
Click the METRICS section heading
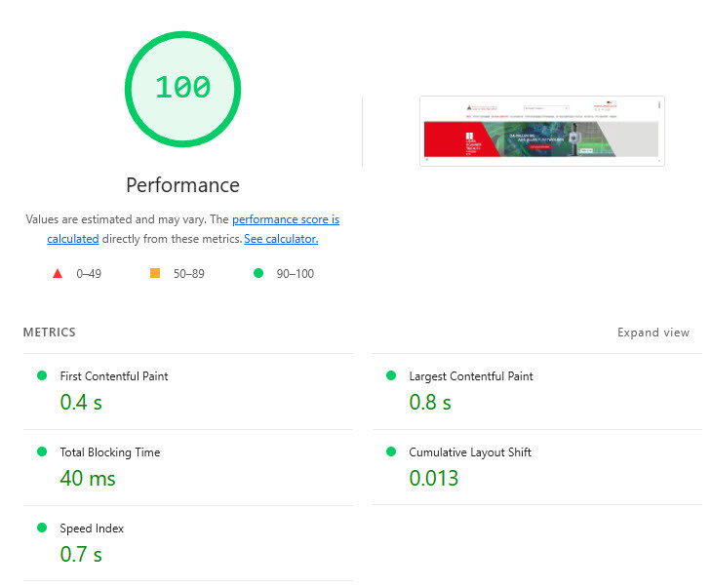tap(50, 333)
